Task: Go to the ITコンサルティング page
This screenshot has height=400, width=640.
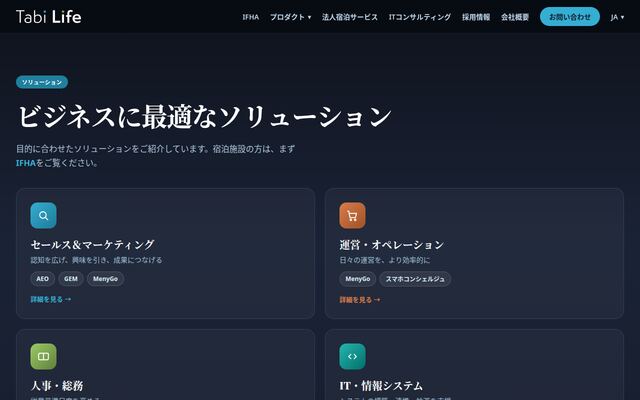Action: pyautogui.click(x=420, y=17)
